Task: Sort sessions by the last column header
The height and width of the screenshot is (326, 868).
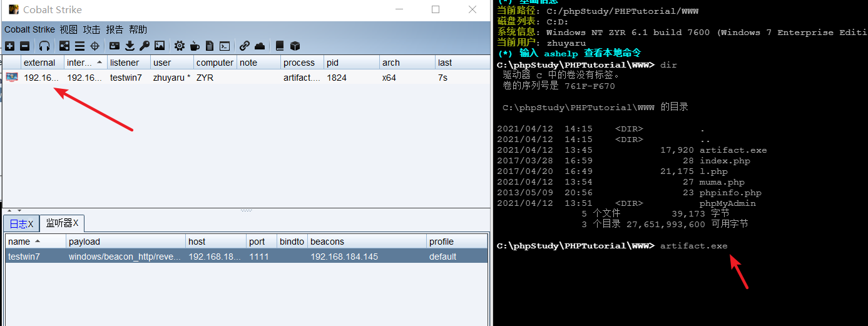Action: (x=462, y=63)
